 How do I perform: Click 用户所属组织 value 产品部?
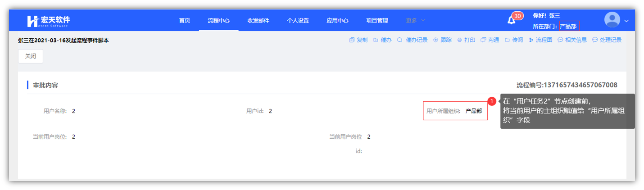(x=474, y=111)
